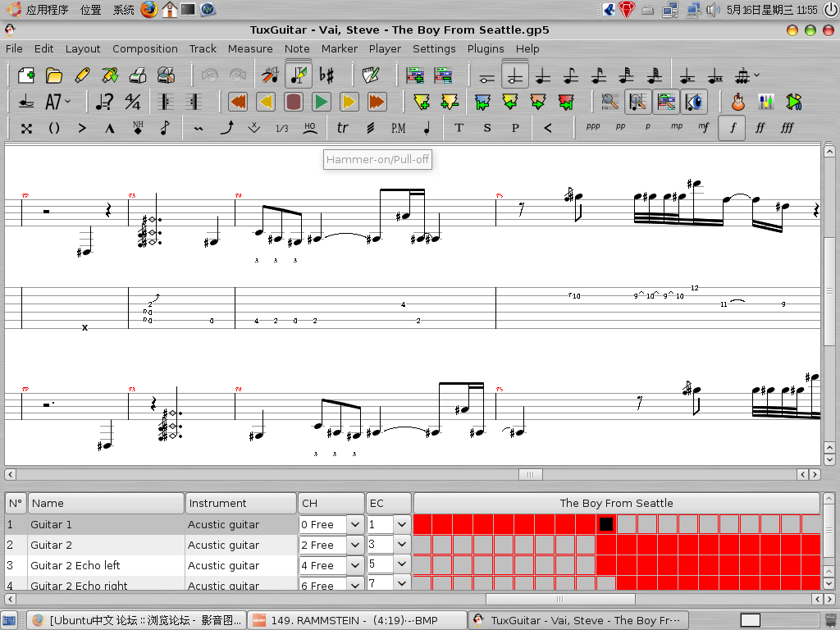The image size is (840, 630).
Task: Toggle forte (f) dynamic
Action: (732, 128)
